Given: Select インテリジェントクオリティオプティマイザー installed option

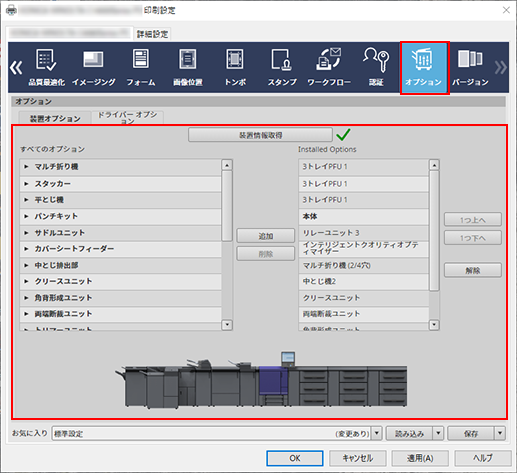Looking at the screenshot, I should [363, 248].
